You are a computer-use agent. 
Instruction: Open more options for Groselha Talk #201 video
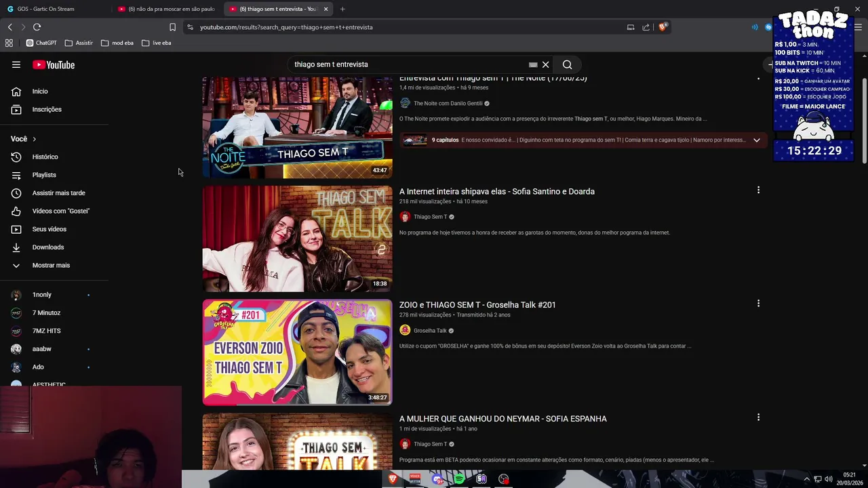tap(758, 304)
